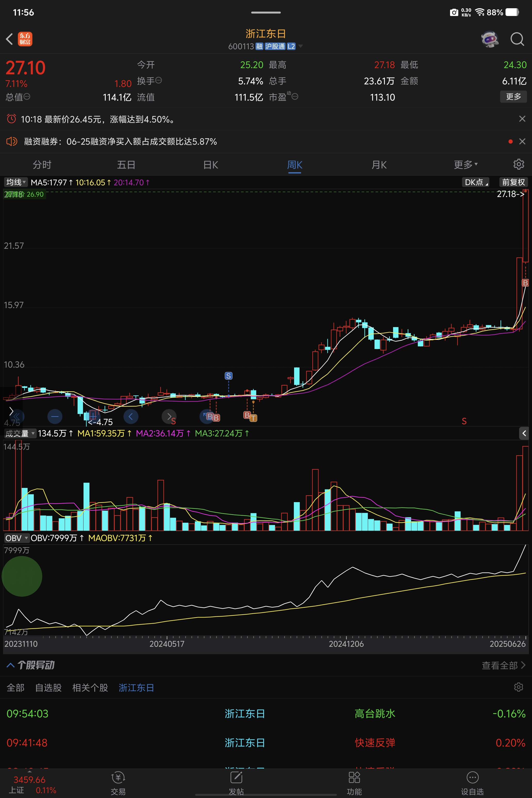The image size is (532, 798).
Task: Collapse the 个股异动 section
Action: 11,665
